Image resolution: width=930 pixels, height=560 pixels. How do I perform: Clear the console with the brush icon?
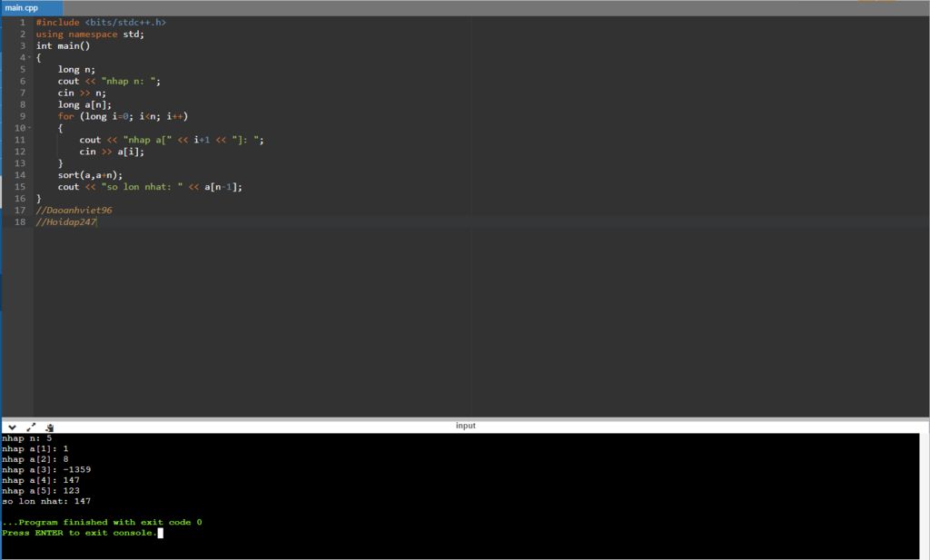pos(50,427)
